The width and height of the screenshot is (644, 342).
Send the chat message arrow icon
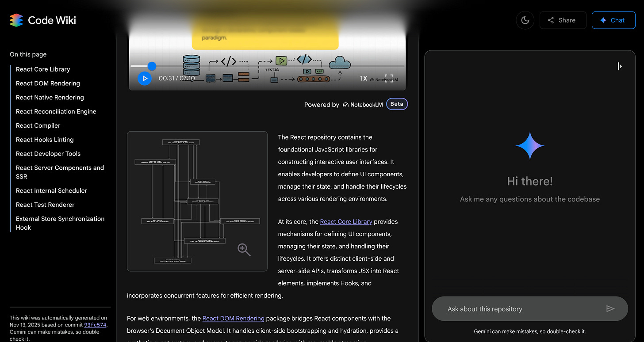[610, 309]
